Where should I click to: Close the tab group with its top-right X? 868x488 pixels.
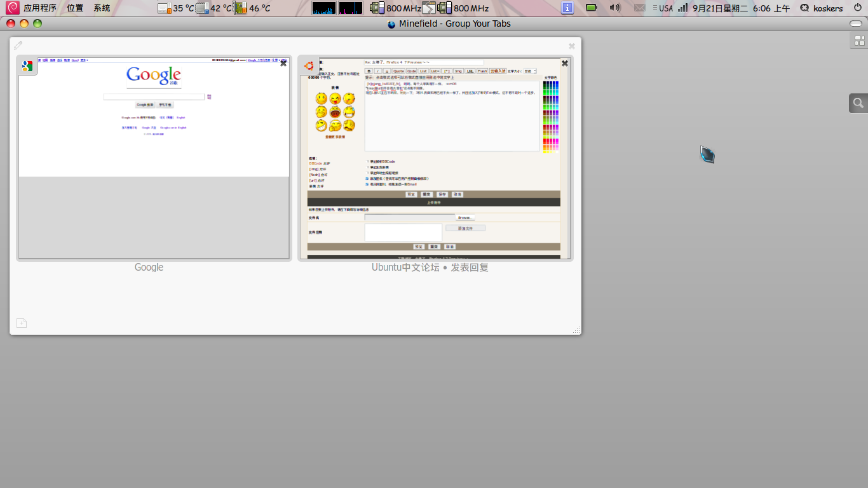(572, 46)
